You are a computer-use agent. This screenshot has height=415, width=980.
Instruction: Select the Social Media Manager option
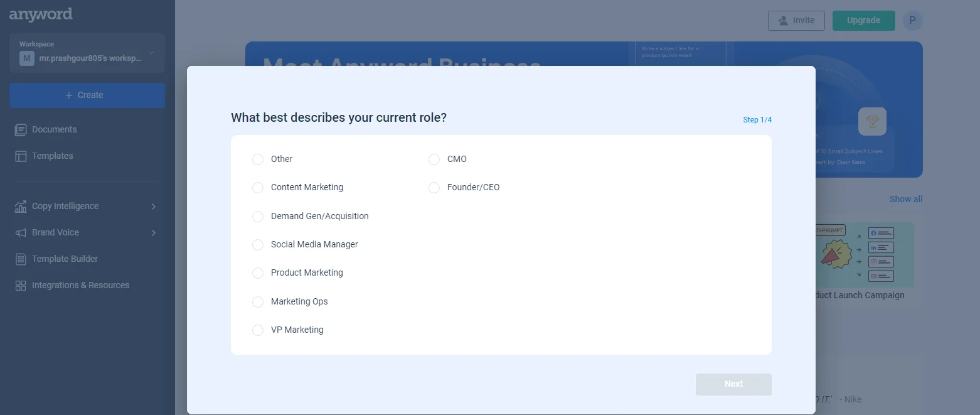coord(258,244)
